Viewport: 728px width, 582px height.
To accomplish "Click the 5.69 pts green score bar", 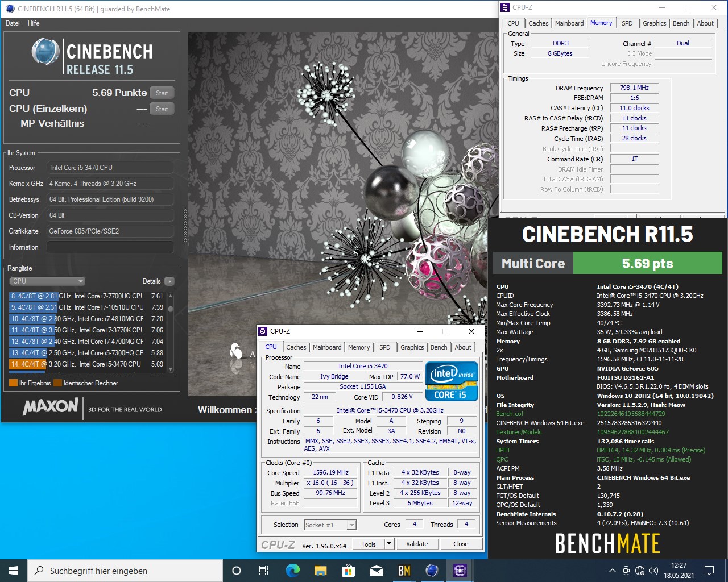I will coord(647,263).
